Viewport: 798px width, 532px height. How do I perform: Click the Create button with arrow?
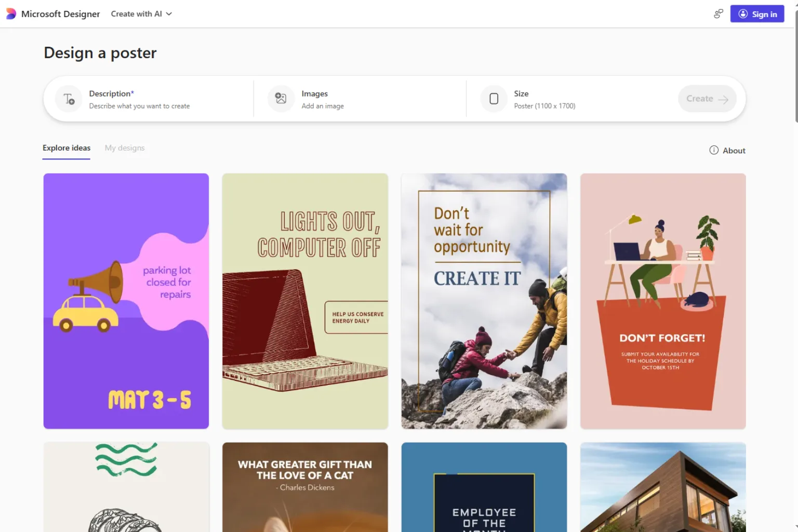(x=707, y=99)
